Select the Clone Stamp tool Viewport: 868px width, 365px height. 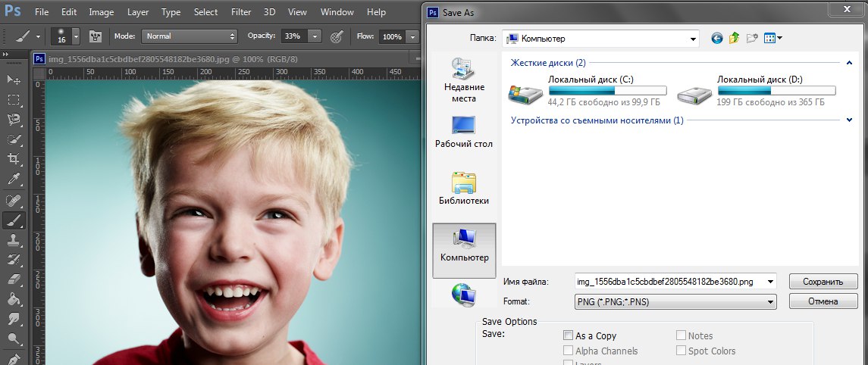[x=14, y=241]
